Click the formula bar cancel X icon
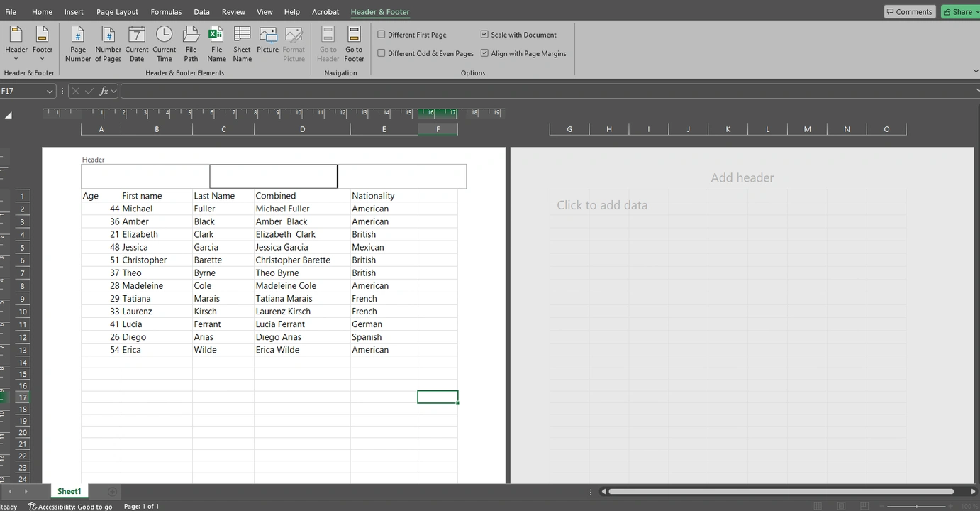 click(x=76, y=91)
